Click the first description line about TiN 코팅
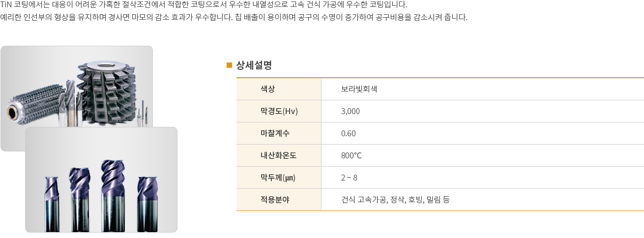 (x=204, y=5)
